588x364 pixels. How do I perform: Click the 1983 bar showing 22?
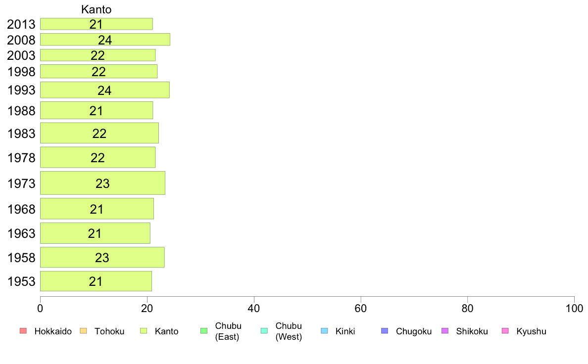99,133
